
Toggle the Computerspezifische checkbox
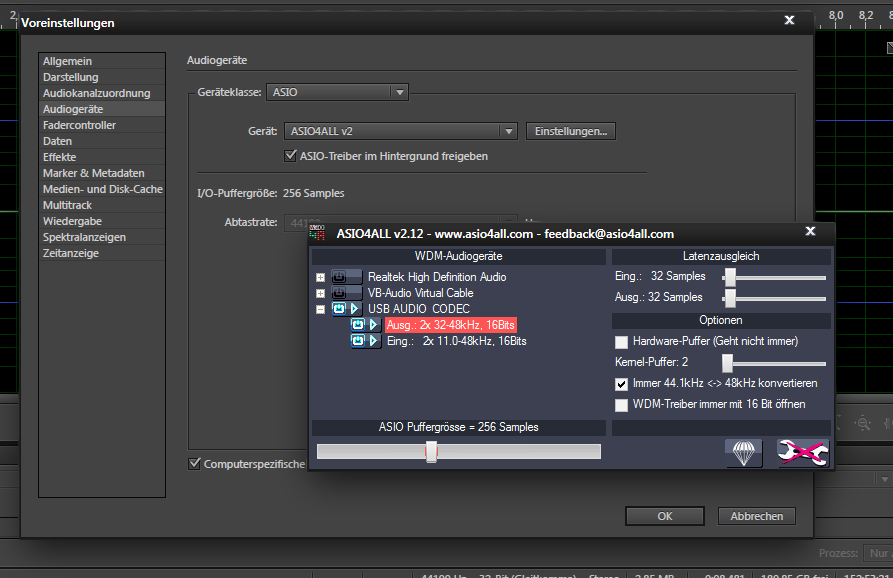194,464
